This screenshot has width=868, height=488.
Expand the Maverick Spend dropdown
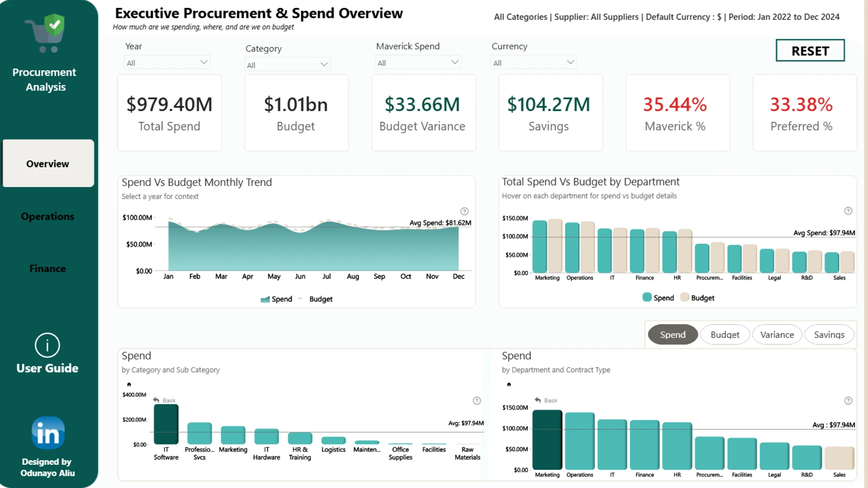tap(418, 62)
